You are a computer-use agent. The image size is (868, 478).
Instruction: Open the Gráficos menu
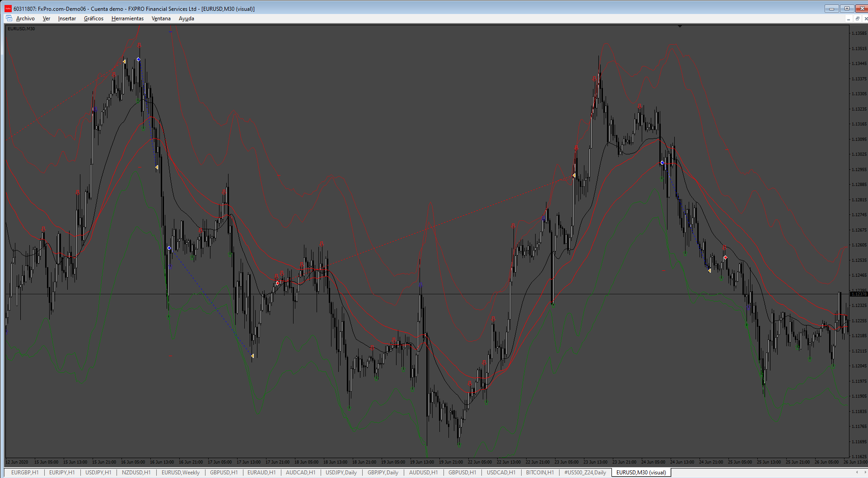(x=93, y=19)
